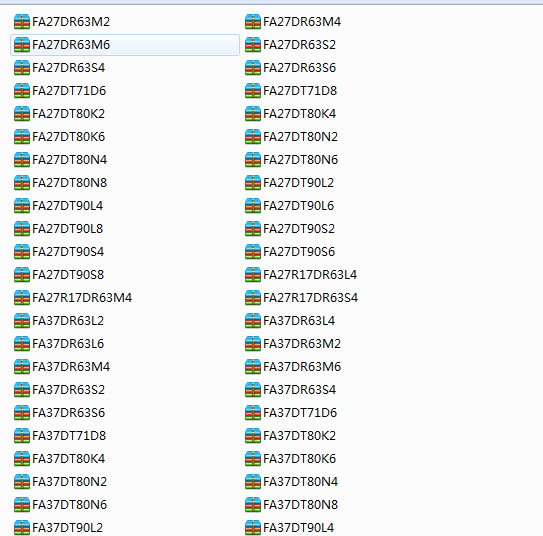Click the file name FA37DR63L2
This screenshot has width=543, height=536.
click(x=68, y=321)
